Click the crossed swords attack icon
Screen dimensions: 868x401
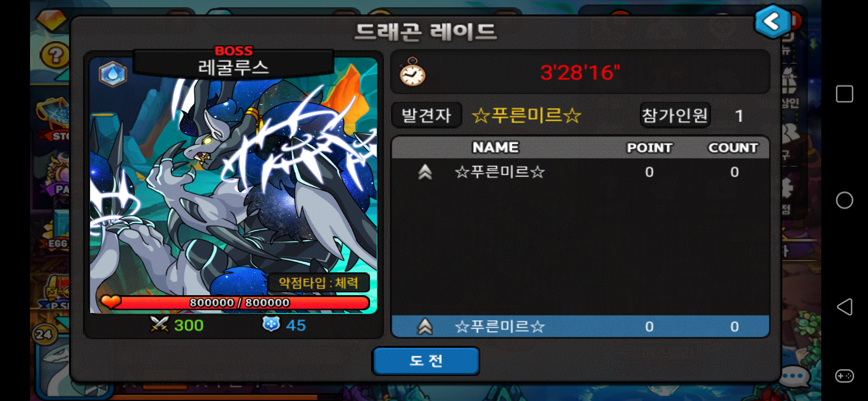[x=159, y=324]
